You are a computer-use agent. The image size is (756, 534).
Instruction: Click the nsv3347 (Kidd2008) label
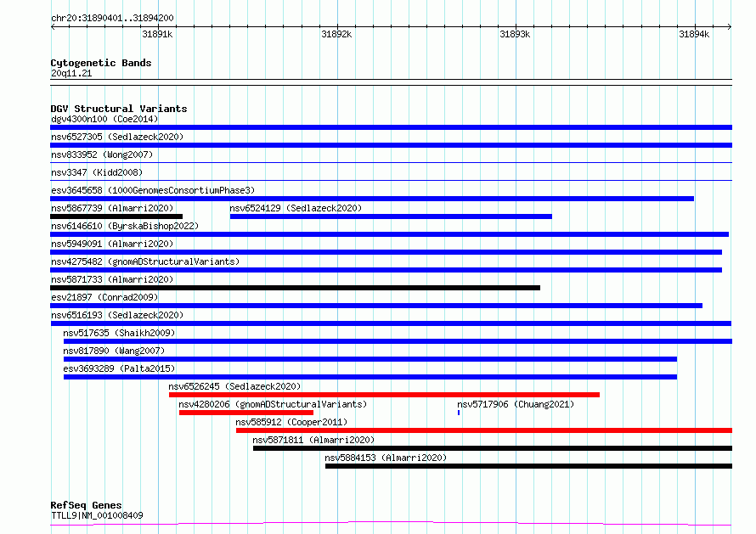click(97, 172)
